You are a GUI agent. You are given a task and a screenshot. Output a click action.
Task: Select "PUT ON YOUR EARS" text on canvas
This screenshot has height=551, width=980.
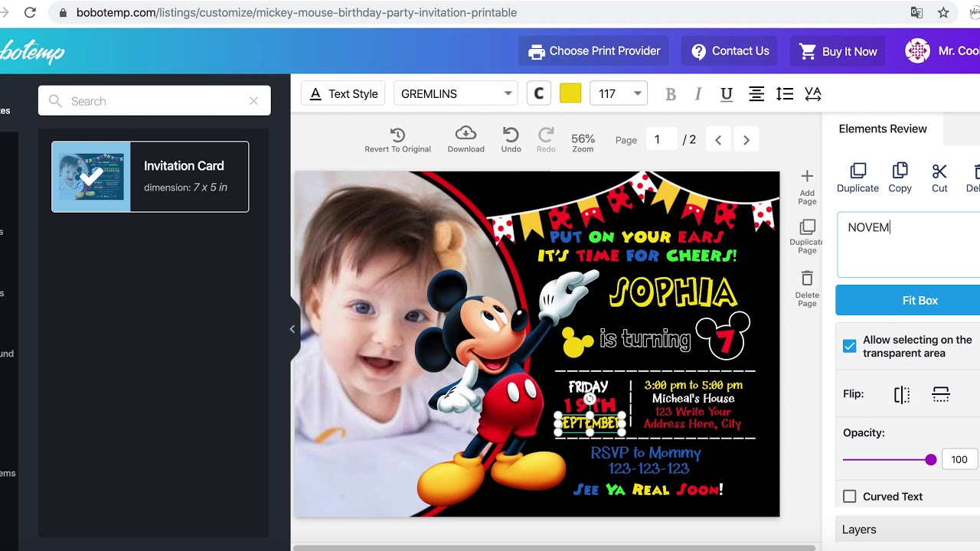pos(636,236)
